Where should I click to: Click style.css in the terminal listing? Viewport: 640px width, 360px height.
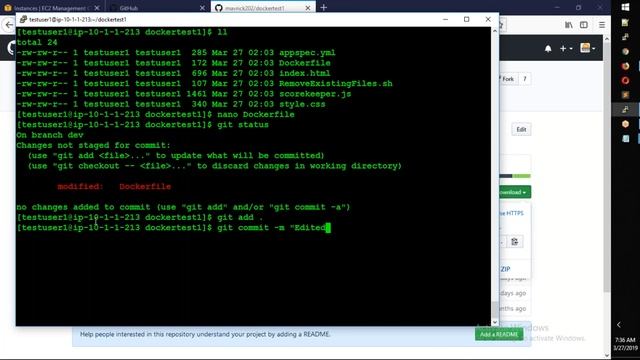(302, 104)
